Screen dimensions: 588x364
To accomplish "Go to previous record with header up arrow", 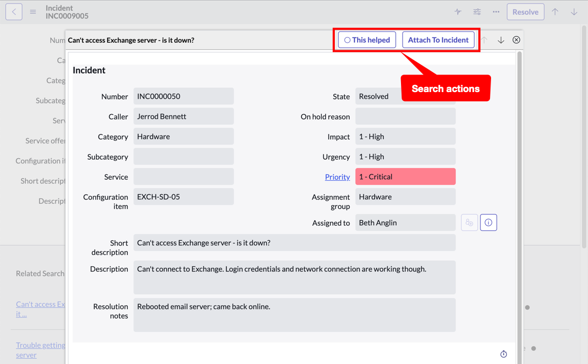I will (555, 12).
